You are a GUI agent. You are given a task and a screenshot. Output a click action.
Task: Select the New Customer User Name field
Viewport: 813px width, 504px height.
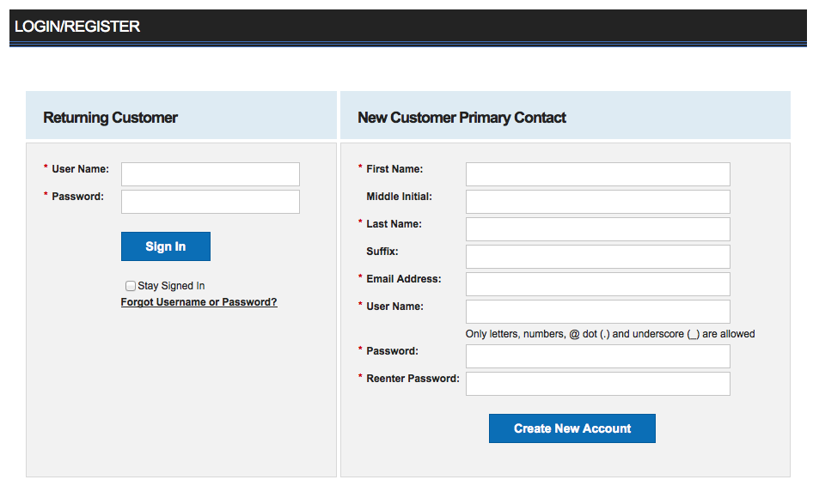click(598, 312)
